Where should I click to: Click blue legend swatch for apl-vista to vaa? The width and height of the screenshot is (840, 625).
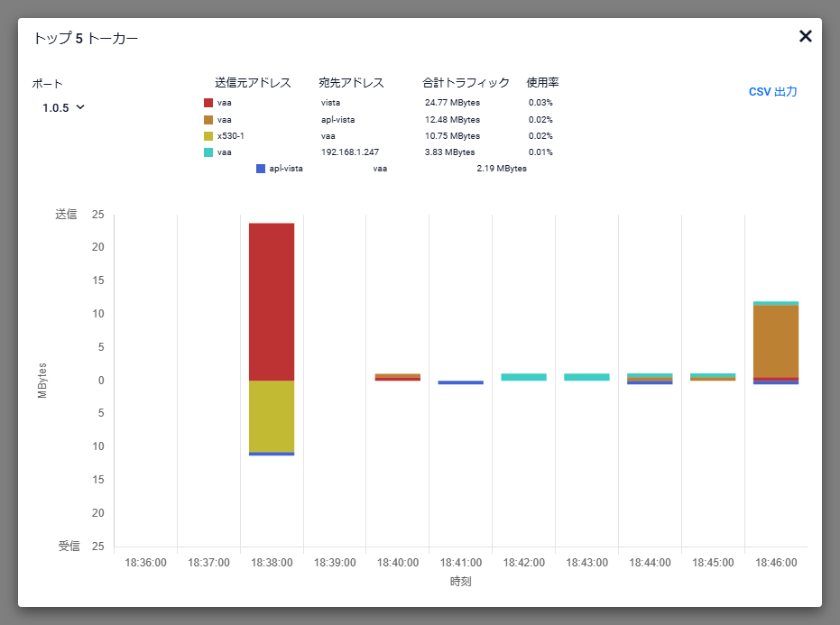(261, 169)
